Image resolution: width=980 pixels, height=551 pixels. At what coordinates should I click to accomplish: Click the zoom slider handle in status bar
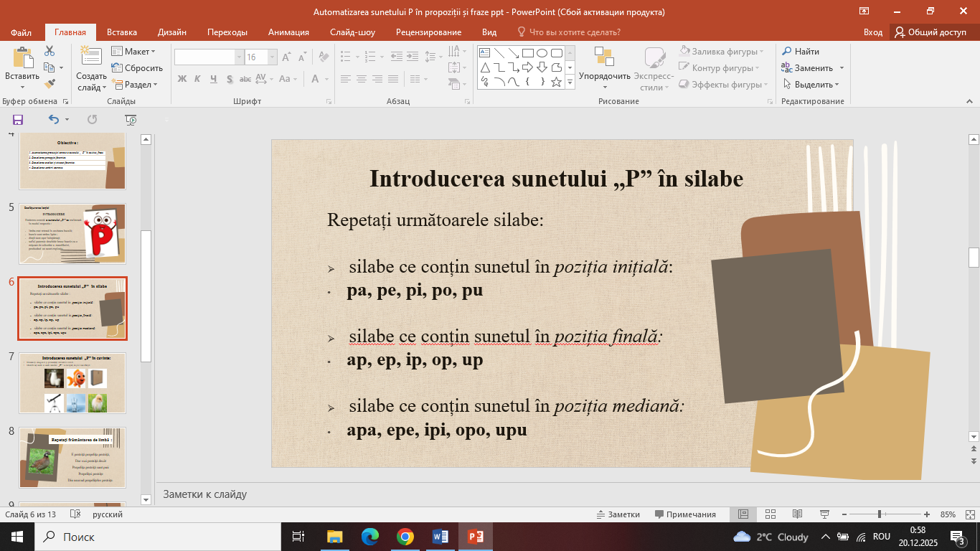click(880, 514)
